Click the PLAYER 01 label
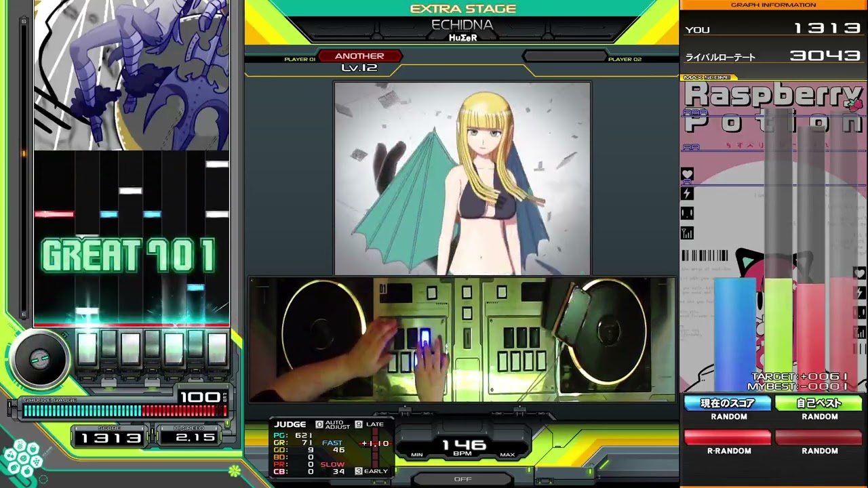Image resolution: width=868 pixels, height=488 pixels. (299, 60)
